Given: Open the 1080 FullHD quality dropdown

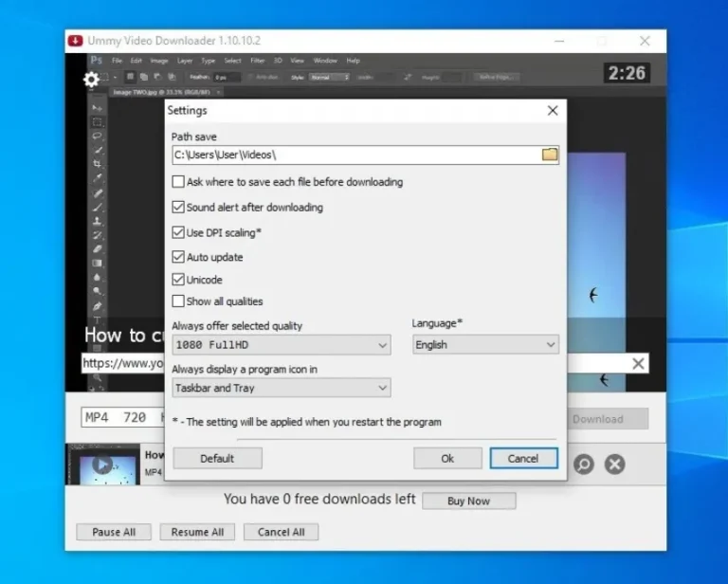Looking at the screenshot, I should [282, 345].
